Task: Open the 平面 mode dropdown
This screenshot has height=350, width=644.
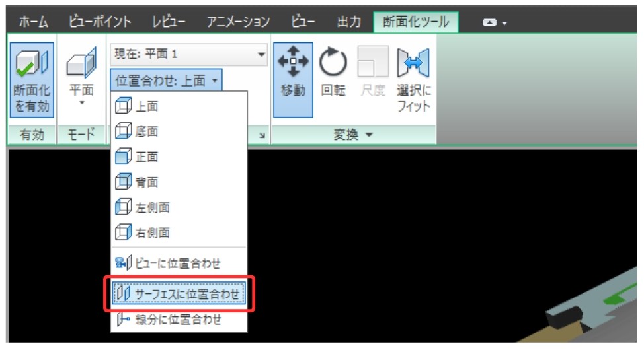Action: pyautogui.click(x=81, y=78)
